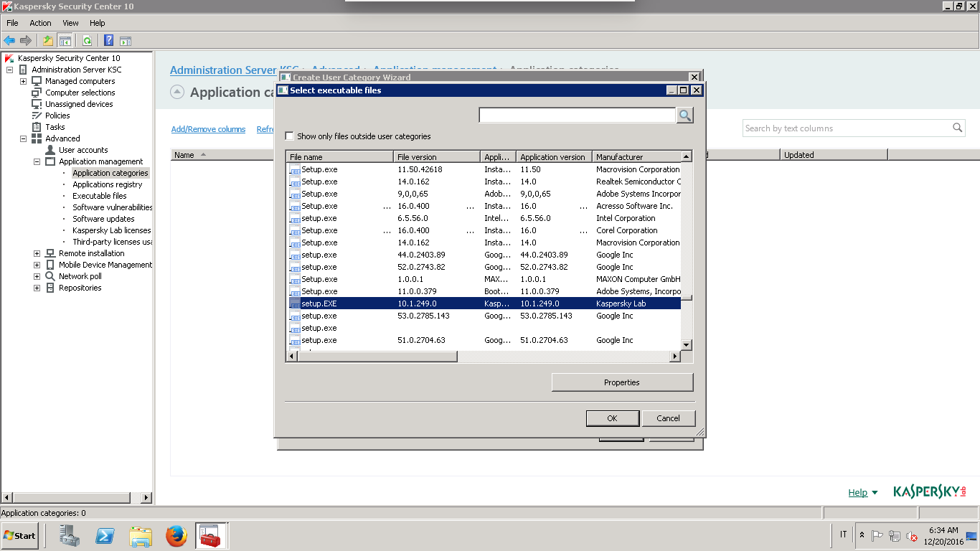
Task: Click the collapse arrow next to Application categories heading
Action: pyautogui.click(x=176, y=92)
